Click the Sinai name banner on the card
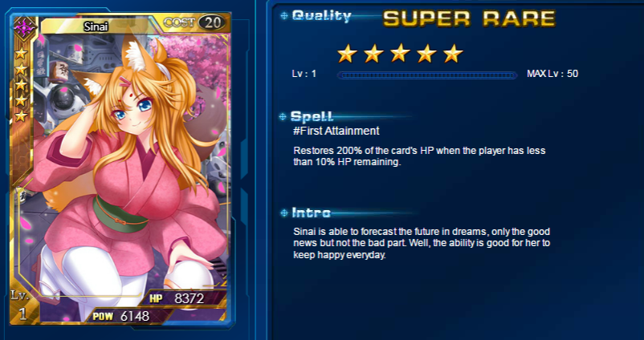 coord(96,26)
